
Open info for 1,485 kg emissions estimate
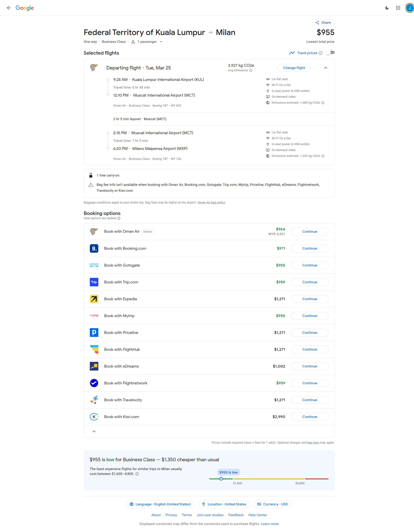323,103
